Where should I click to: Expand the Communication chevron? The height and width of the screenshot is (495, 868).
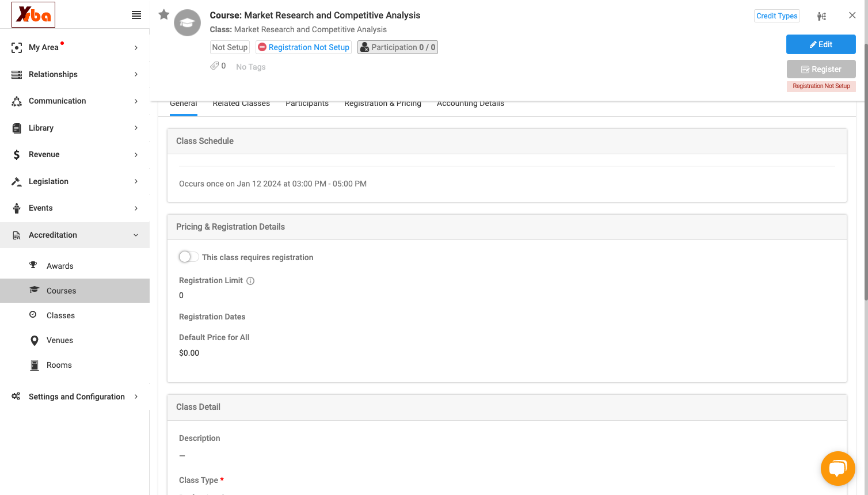click(136, 101)
